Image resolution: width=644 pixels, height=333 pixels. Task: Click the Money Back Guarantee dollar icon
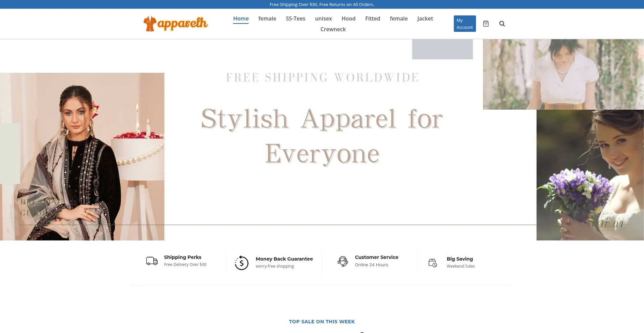241,263
